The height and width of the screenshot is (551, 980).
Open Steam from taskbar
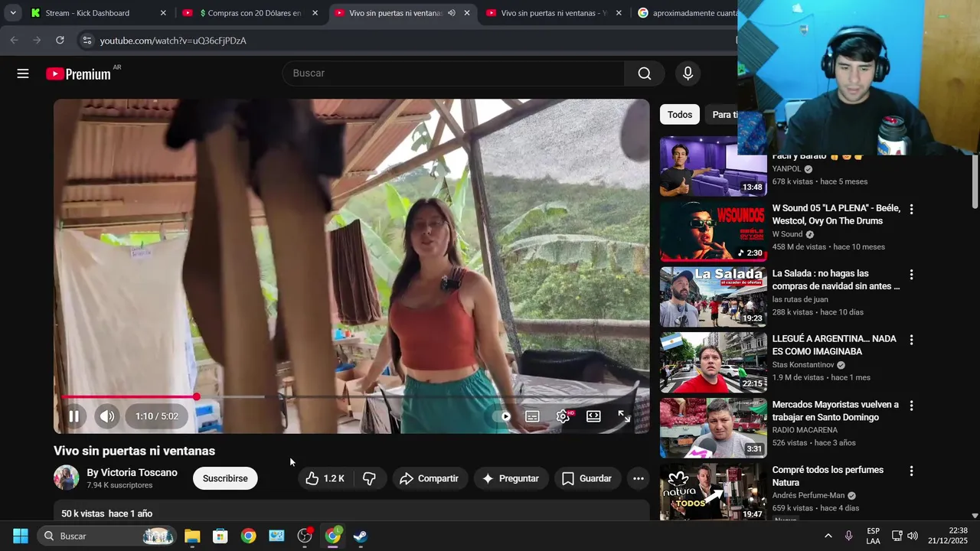point(361,536)
